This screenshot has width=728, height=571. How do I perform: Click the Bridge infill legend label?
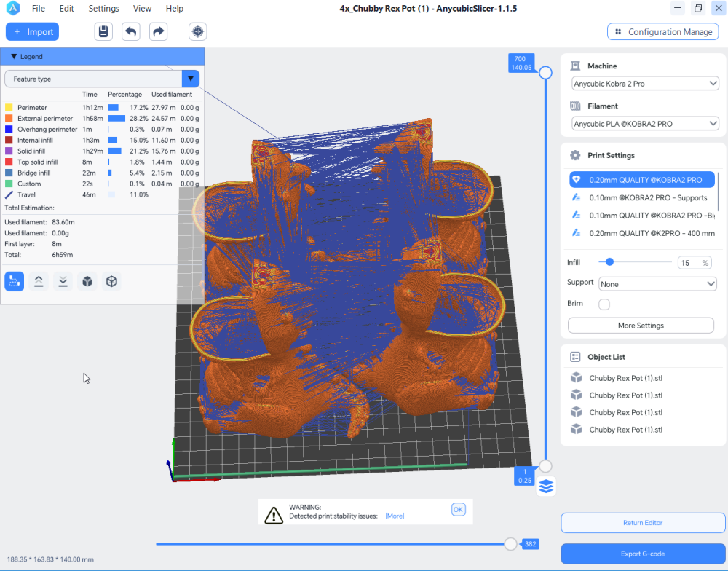34,173
